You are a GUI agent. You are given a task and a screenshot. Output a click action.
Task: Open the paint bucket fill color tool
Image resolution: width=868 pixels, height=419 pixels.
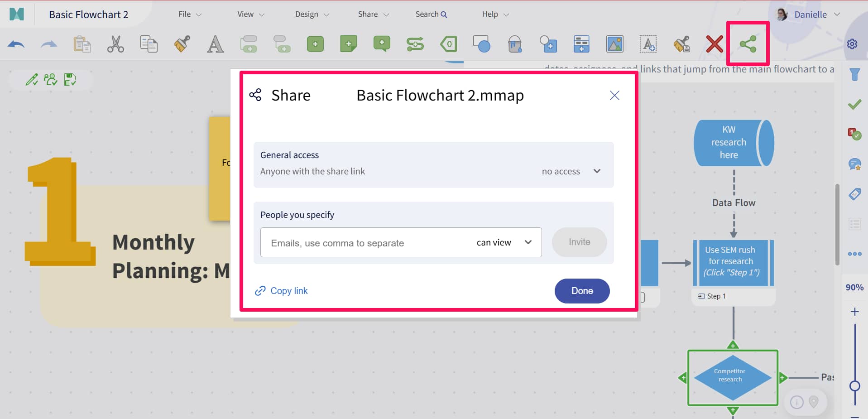(515, 44)
